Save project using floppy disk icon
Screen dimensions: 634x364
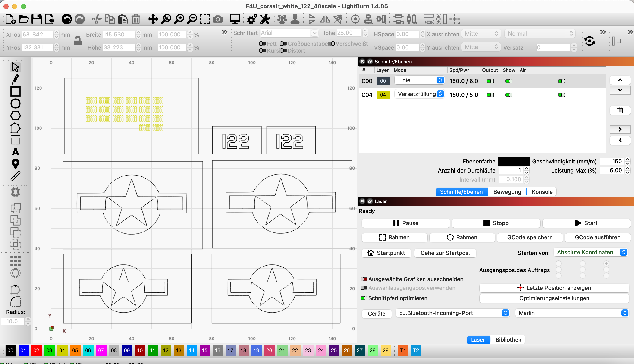(x=36, y=19)
